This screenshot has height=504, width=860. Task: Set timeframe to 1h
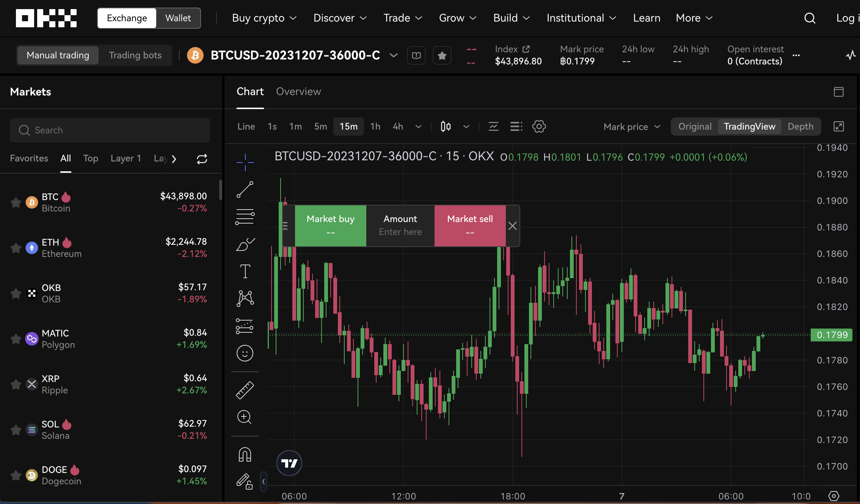[375, 127]
